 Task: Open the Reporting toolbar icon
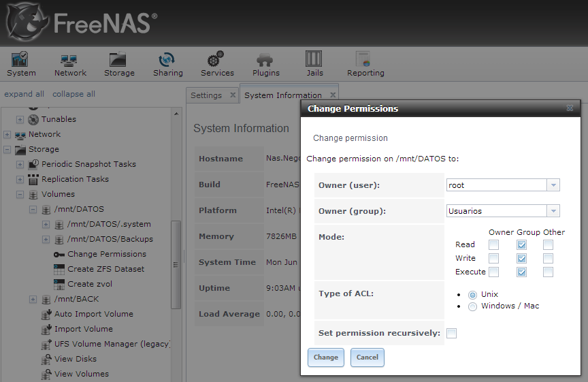(363, 59)
